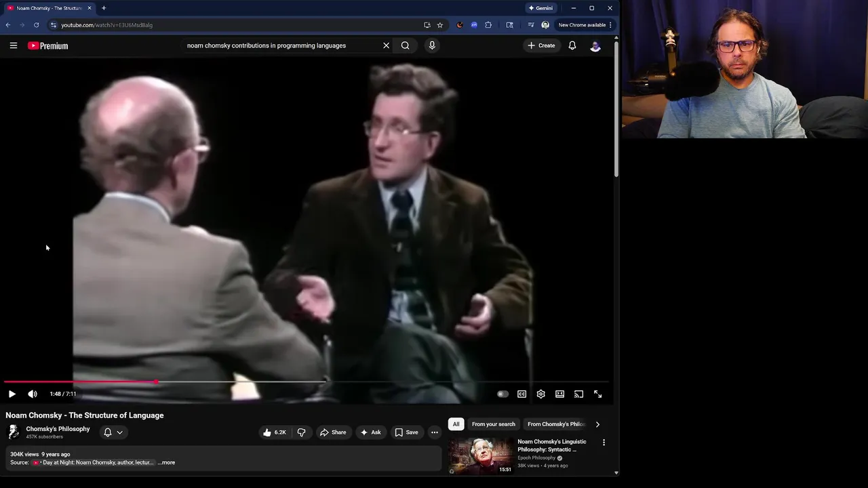Enter full screen mode
The image size is (868, 488).
point(598,394)
